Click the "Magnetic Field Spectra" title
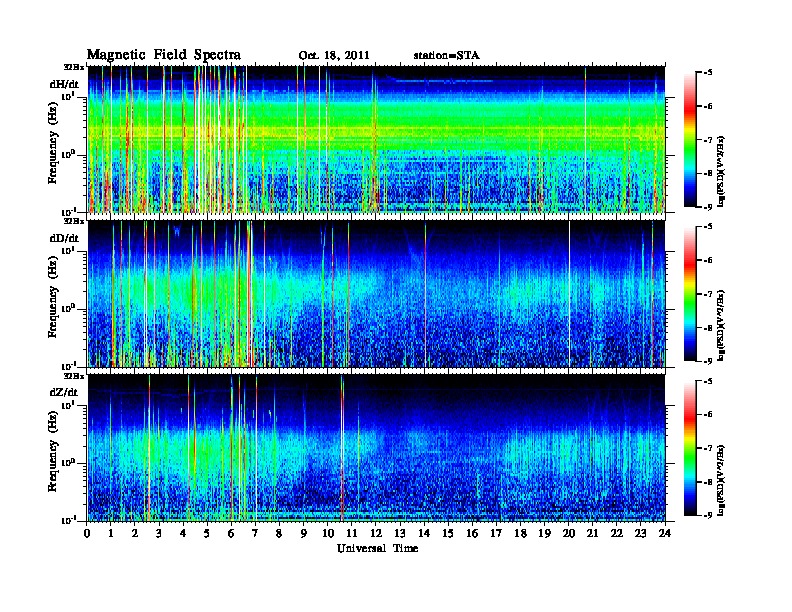The image size is (792, 612). tap(164, 55)
